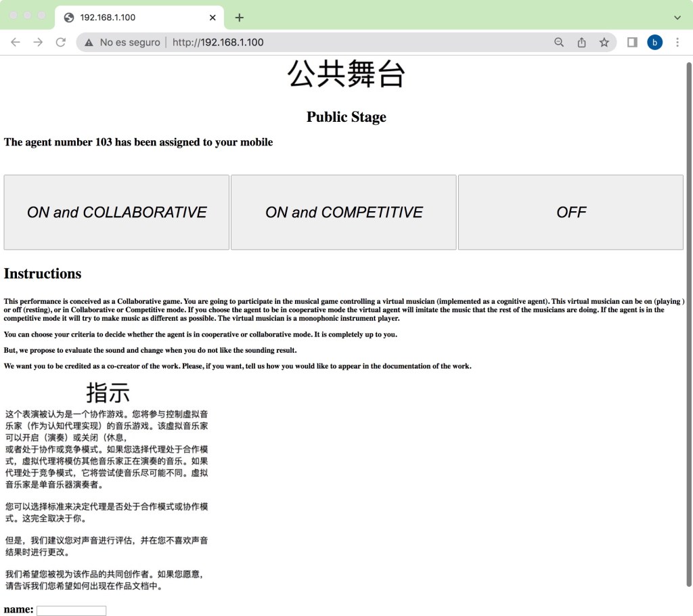Image resolution: width=693 pixels, height=616 pixels.
Task: Turn the agent OFF
Action: click(x=571, y=213)
